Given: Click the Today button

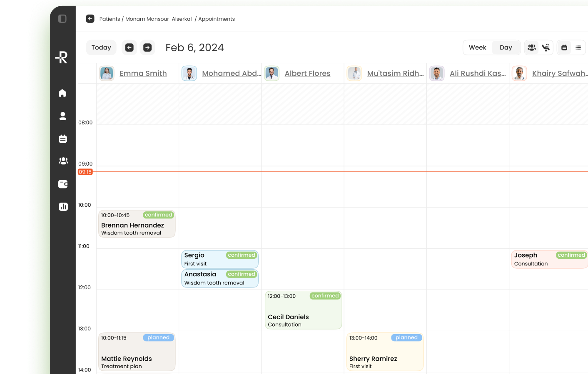Looking at the screenshot, I should [101, 48].
